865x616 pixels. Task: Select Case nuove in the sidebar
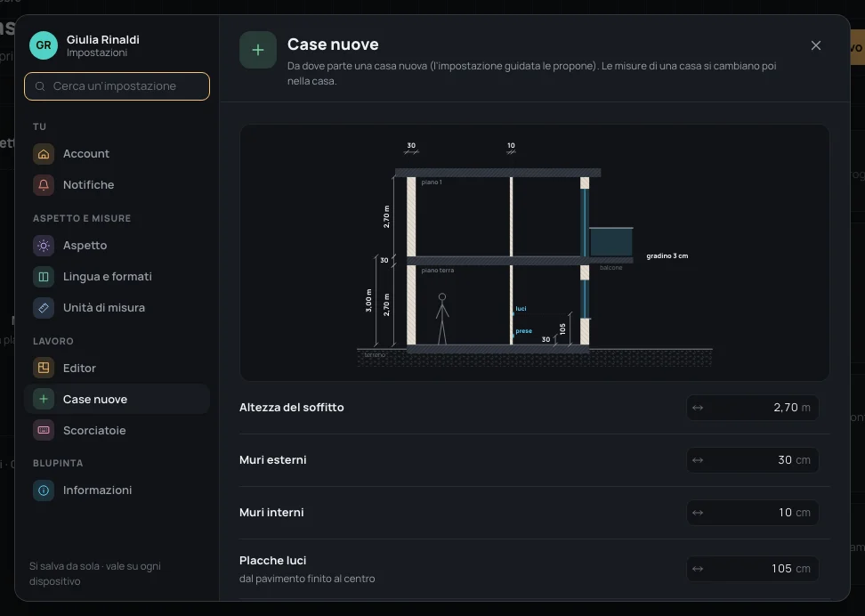point(117,399)
